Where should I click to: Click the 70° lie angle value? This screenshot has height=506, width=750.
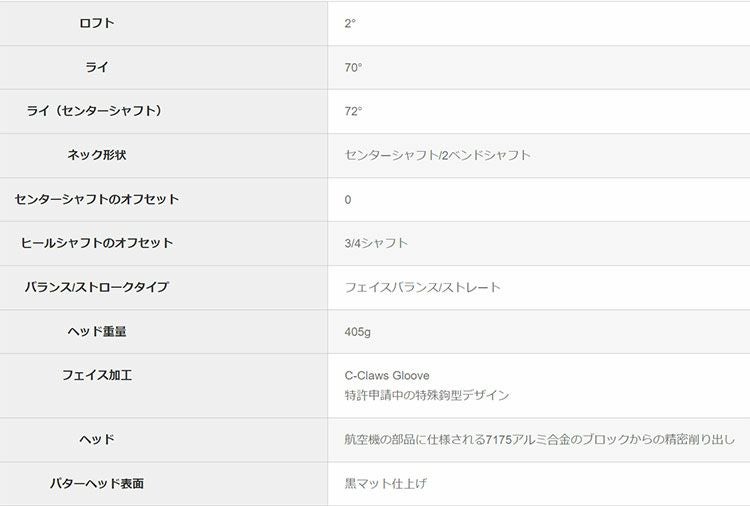353,67
